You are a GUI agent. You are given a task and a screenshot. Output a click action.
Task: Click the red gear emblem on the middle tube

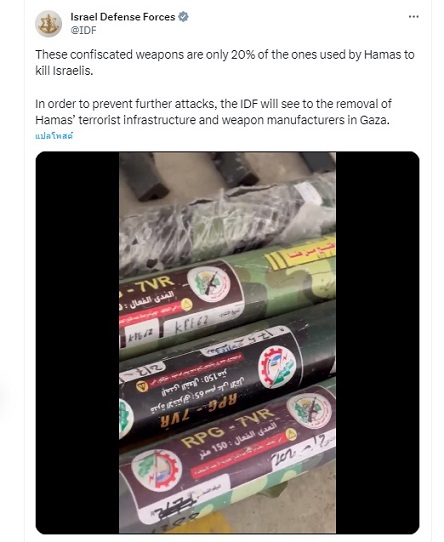pos(277,367)
